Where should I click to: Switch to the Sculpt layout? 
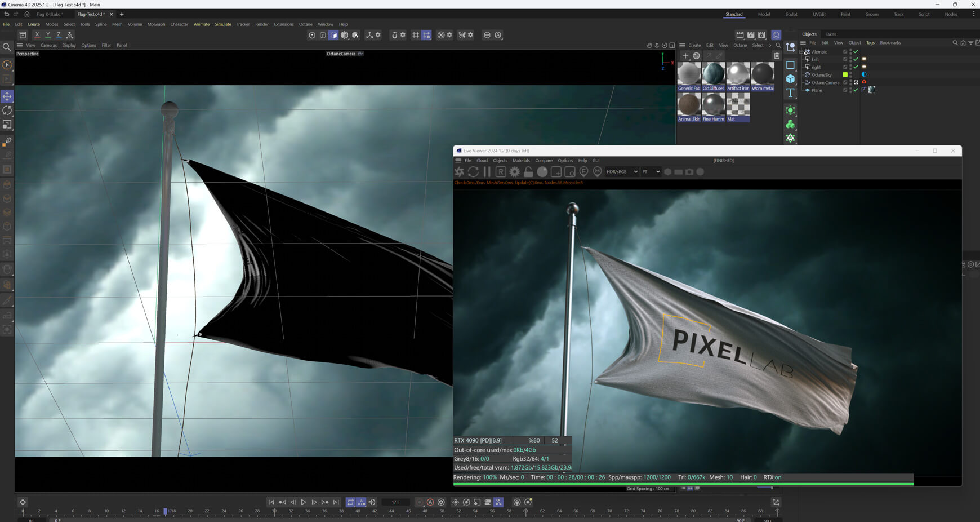point(791,14)
